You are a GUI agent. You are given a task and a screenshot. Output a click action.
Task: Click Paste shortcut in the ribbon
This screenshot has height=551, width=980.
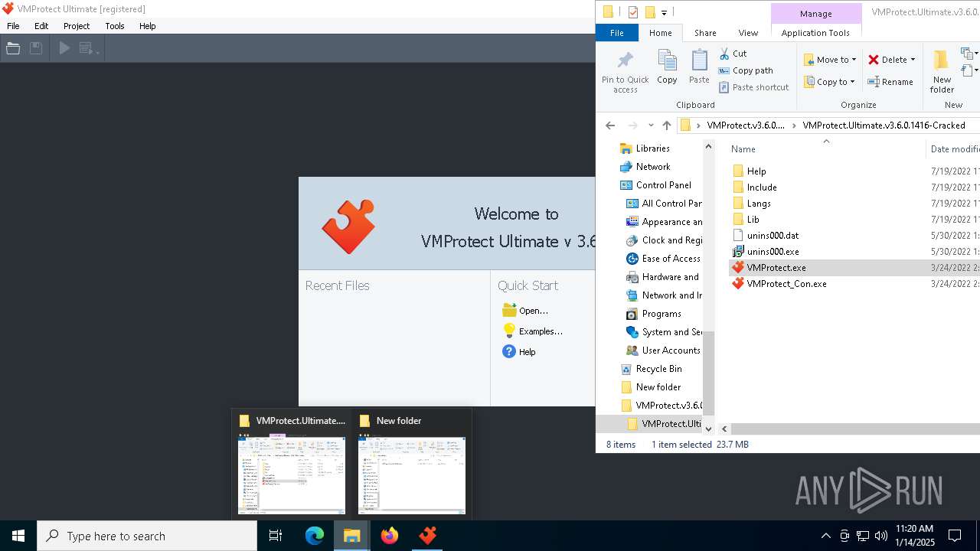[x=753, y=87]
